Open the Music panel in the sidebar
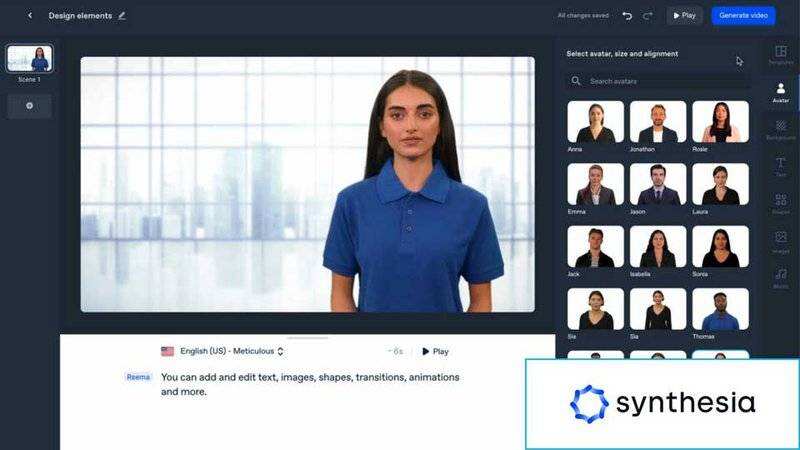The height and width of the screenshot is (450, 800). click(781, 277)
